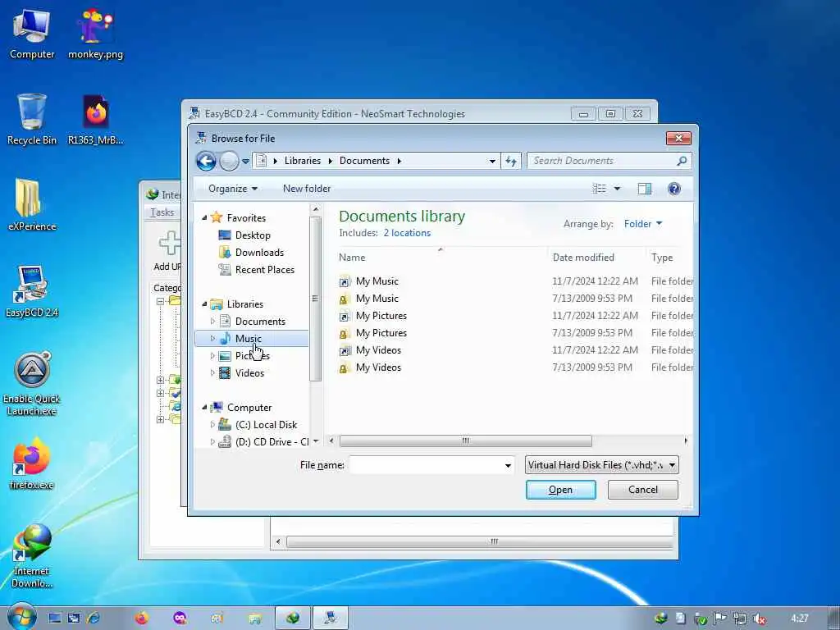Open the File name dropdown arrow

[508, 465]
